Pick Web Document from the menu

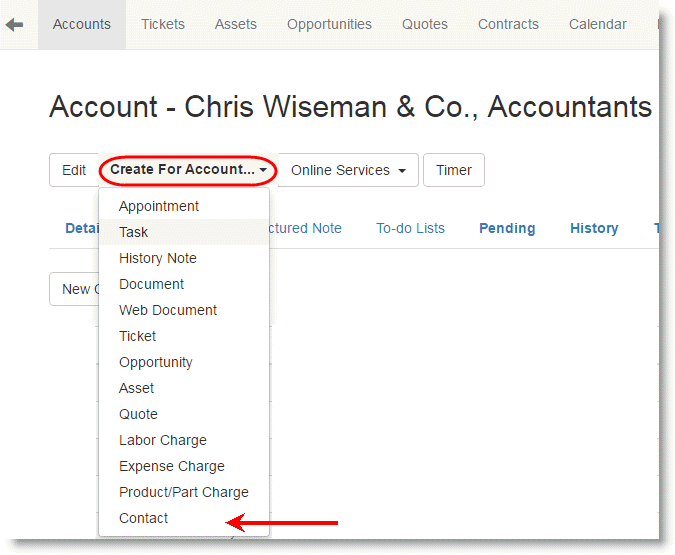tap(168, 310)
